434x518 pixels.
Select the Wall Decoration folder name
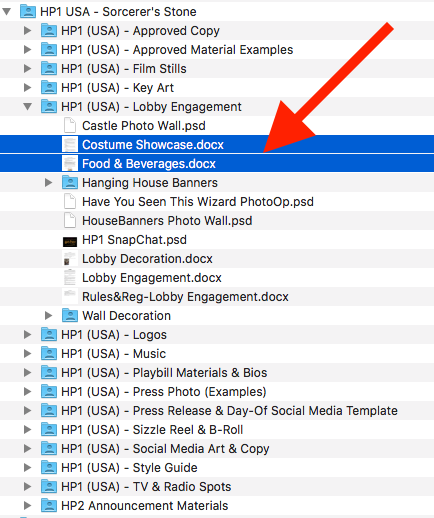pyautogui.click(x=126, y=316)
